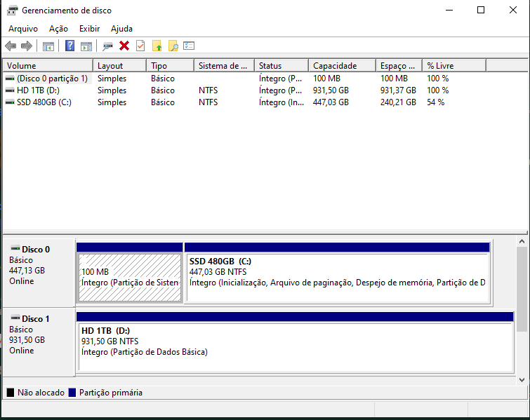Screen dimensions: 530x420
Task: Sort by the Volume column header
Action: pos(48,65)
